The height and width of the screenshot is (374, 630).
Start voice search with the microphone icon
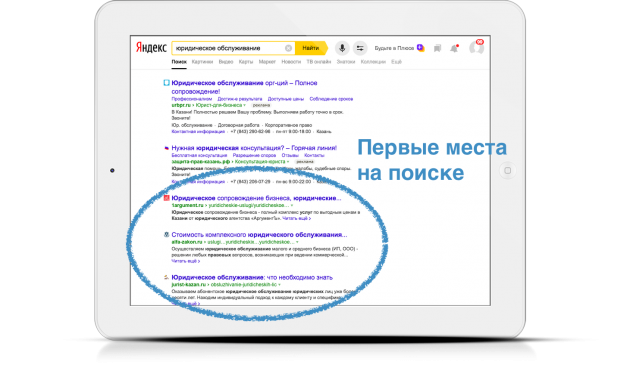click(x=342, y=48)
